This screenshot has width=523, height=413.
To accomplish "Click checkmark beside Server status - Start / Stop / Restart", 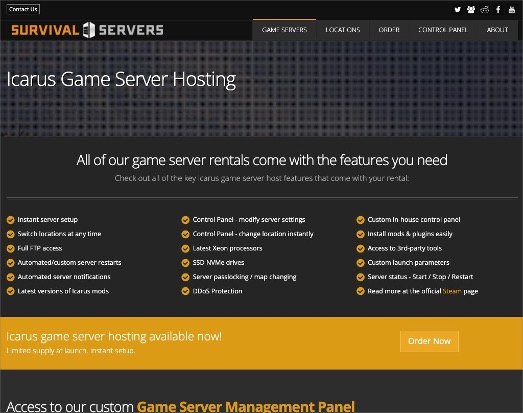I will point(360,277).
